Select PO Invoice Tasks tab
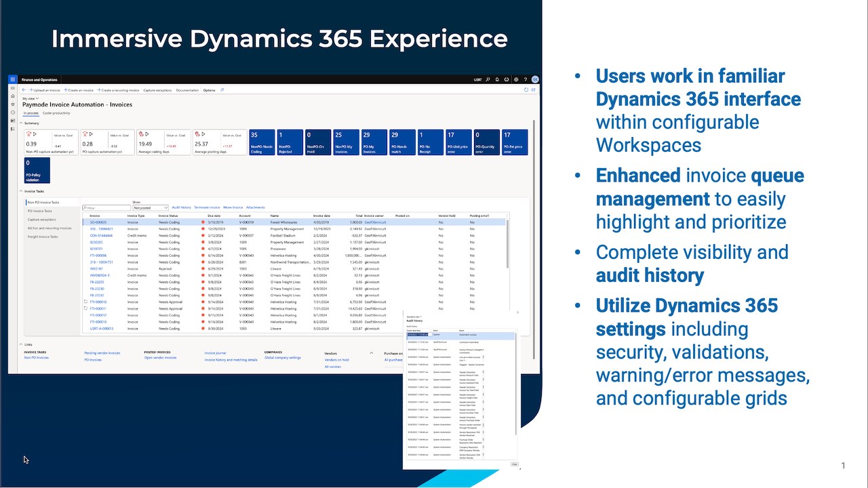The image size is (868, 488). coord(40,211)
